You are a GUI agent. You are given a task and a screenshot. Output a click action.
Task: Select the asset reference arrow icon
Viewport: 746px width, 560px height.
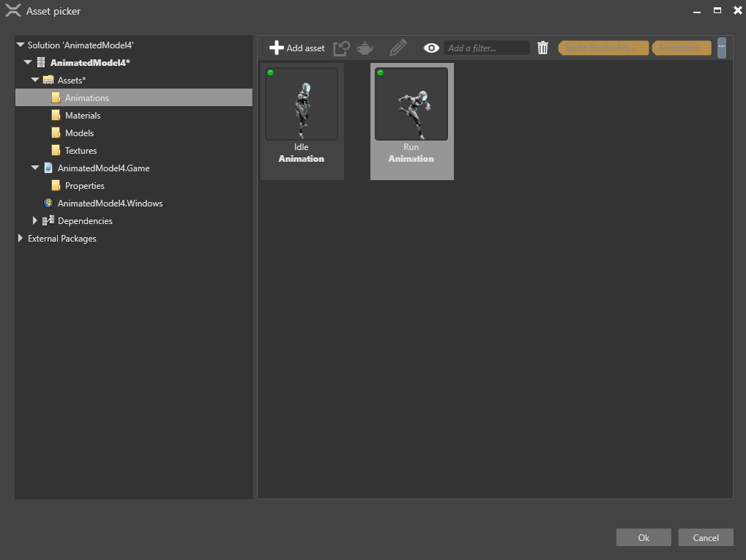(341, 48)
